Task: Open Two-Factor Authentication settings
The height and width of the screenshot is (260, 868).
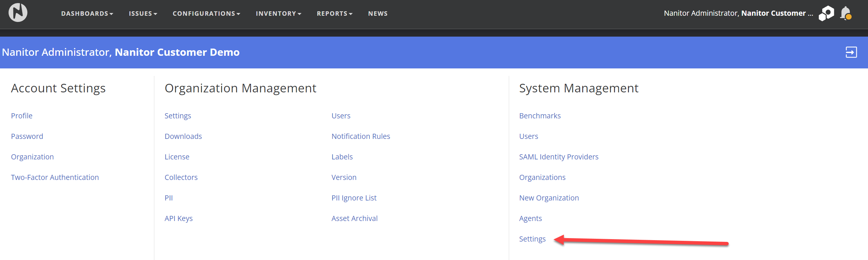Action: [55, 177]
